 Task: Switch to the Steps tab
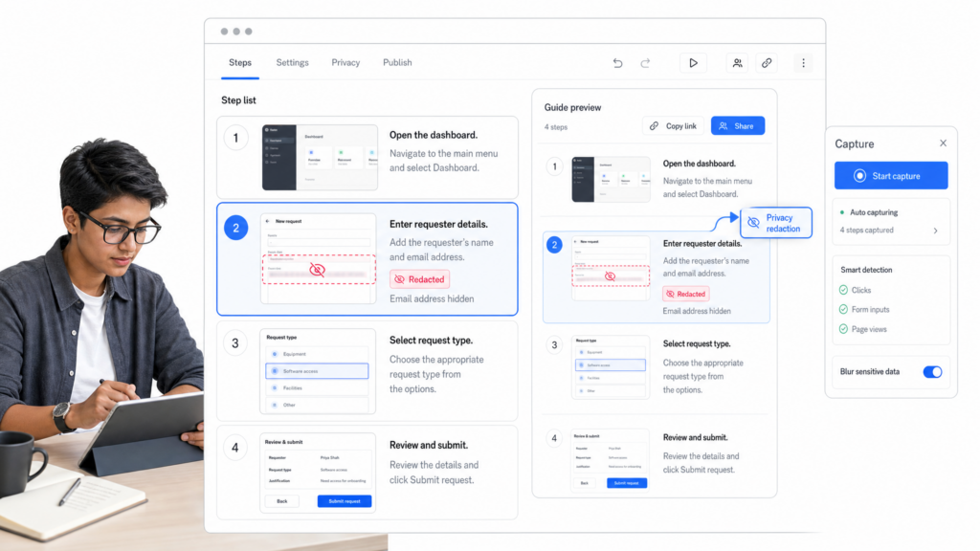point(240,62)
